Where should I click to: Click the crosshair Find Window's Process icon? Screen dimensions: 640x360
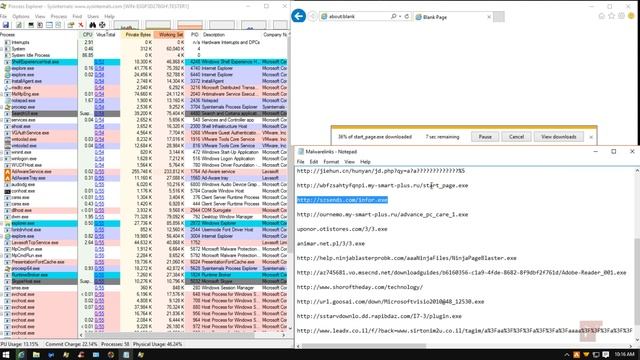point(102,25)
